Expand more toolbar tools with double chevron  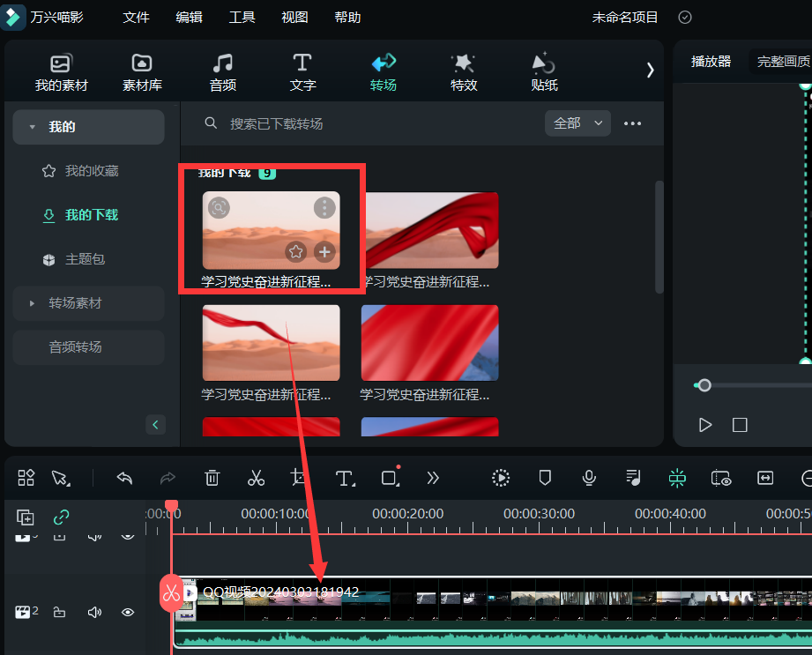click(x=433, y=478)
